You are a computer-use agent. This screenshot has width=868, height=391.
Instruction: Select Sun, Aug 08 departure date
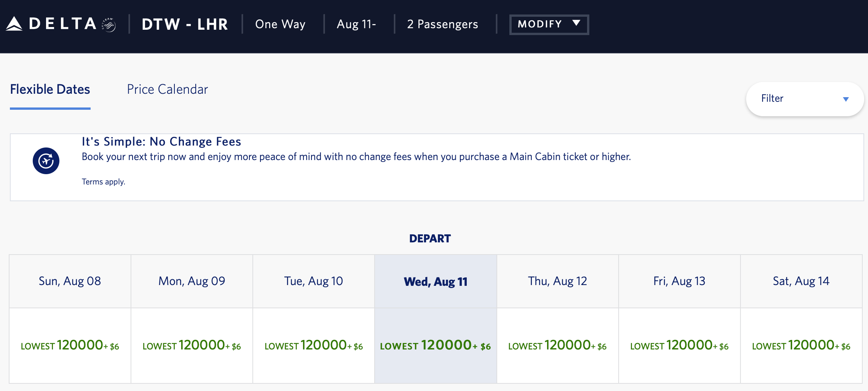click(70, 281)
